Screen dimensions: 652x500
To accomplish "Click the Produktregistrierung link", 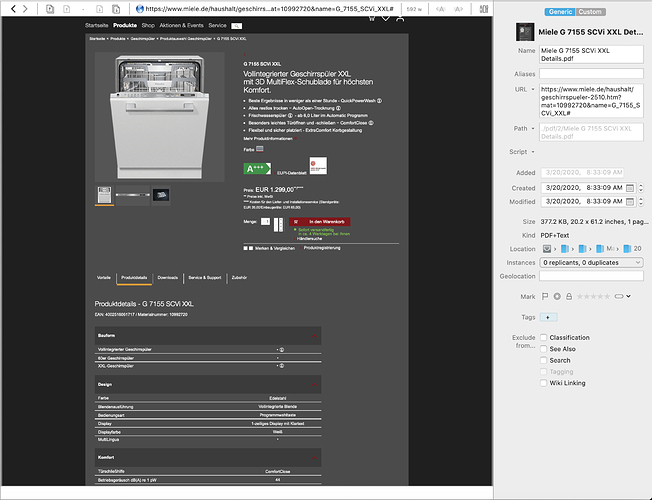I will [322, 248].
